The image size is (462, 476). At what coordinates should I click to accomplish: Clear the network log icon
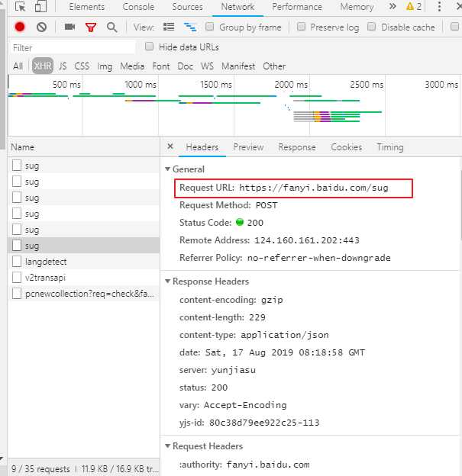tap(42, 27)
